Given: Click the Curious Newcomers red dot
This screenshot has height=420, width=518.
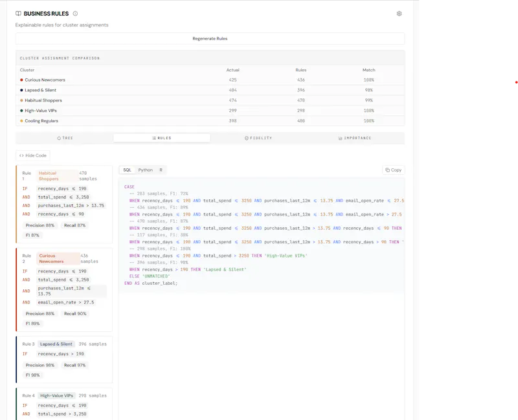Looking at the screenshot, I should 21,80.
